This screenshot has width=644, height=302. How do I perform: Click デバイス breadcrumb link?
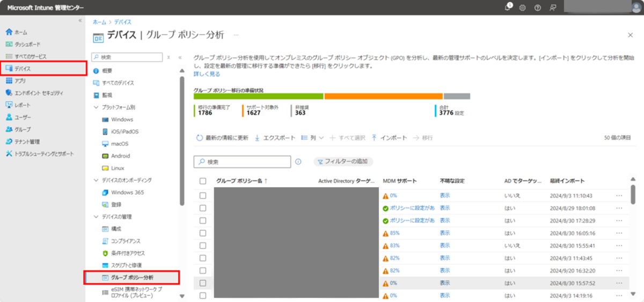click(x=122, y=22)
